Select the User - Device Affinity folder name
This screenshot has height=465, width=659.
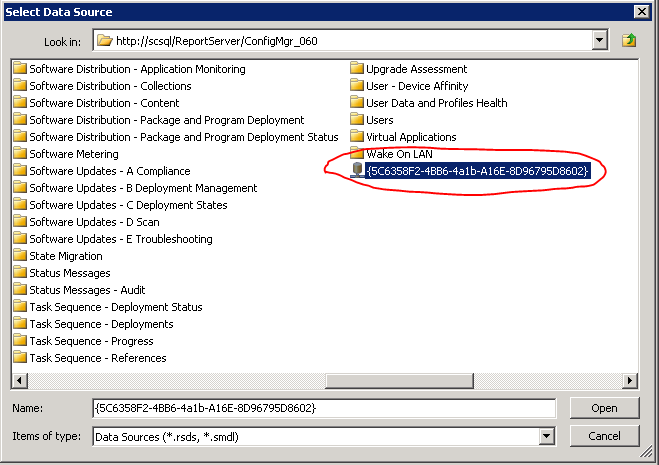(417, 86)
